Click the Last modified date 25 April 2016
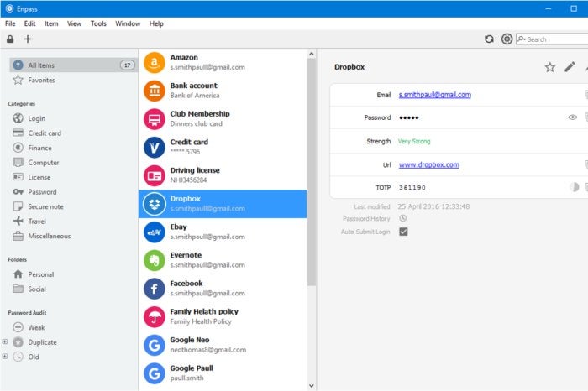 pos(433,206)
